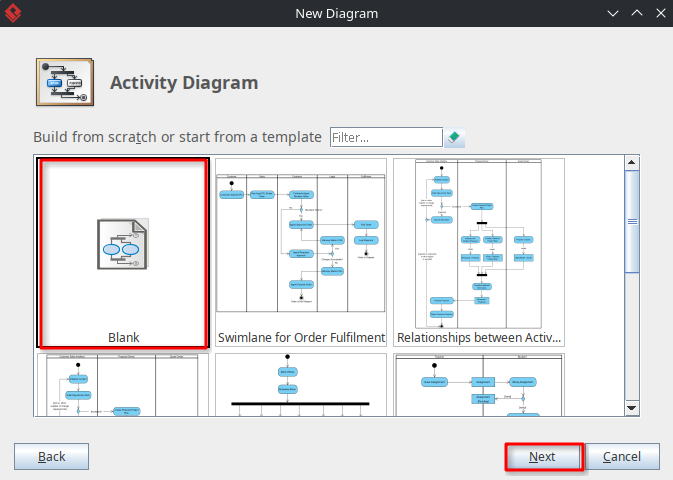Maximize the New Diagram window
Screen dimensions: 673x480
[x=637, y=13]
